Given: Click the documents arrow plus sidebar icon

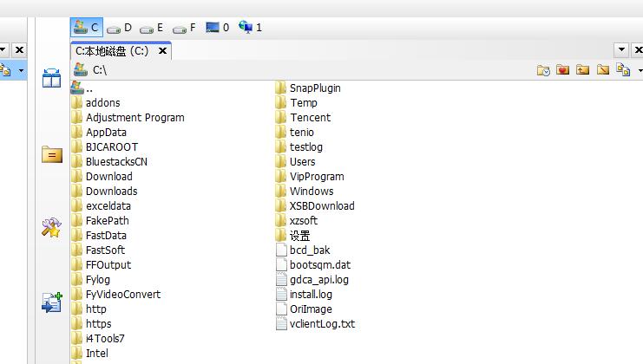Looking at the screenshot, I should (x=52, y=302).
